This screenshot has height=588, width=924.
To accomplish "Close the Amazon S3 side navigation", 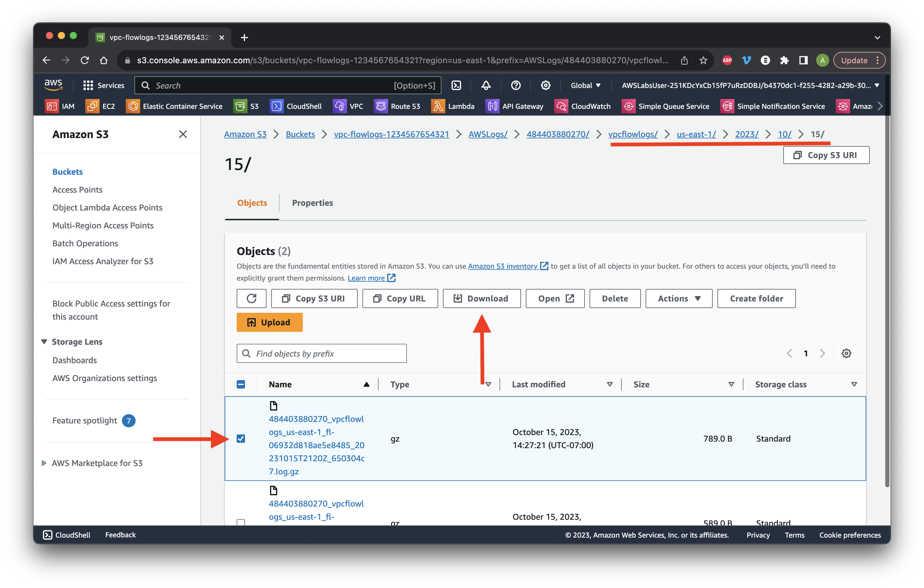I will [183, 134].
